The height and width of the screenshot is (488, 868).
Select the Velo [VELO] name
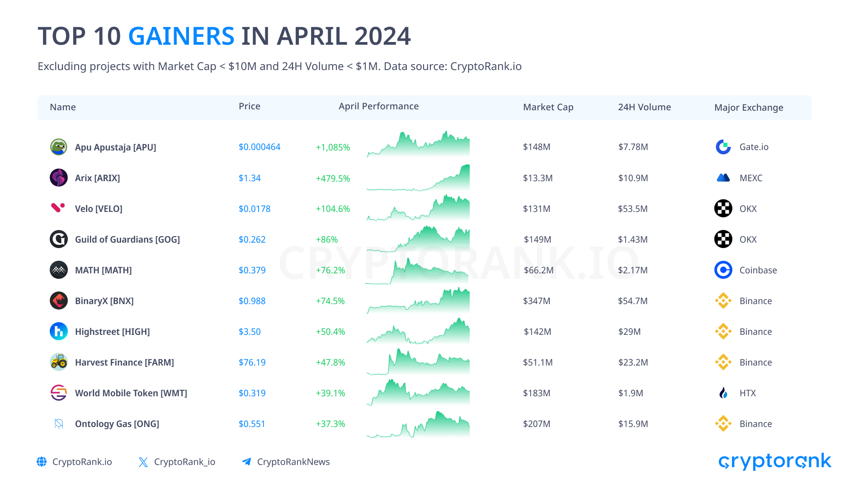click(x=99, y=209)
